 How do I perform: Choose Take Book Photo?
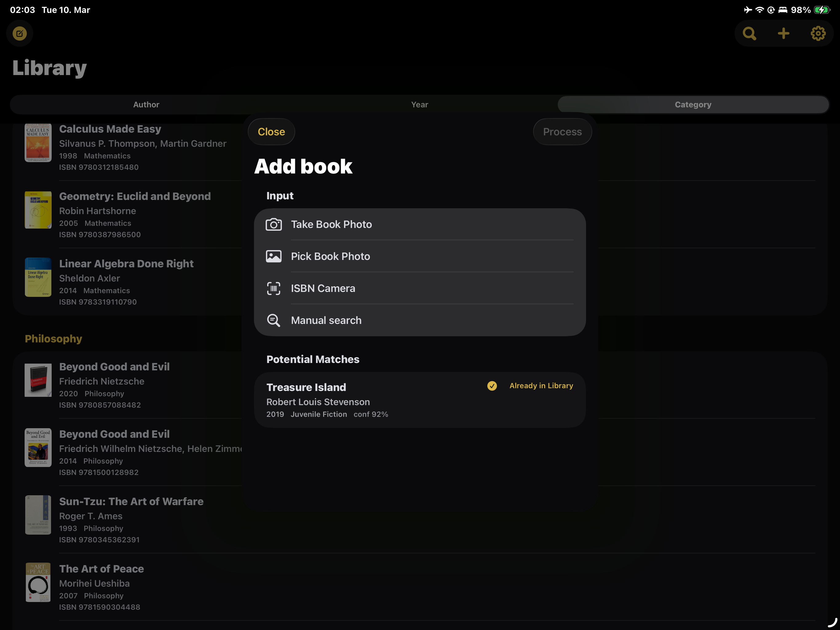420,224
